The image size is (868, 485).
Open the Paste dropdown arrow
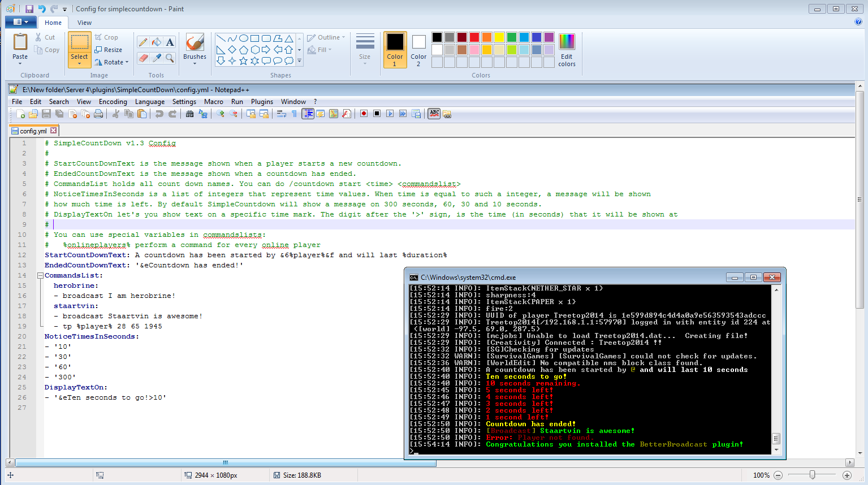click(20, 63)
